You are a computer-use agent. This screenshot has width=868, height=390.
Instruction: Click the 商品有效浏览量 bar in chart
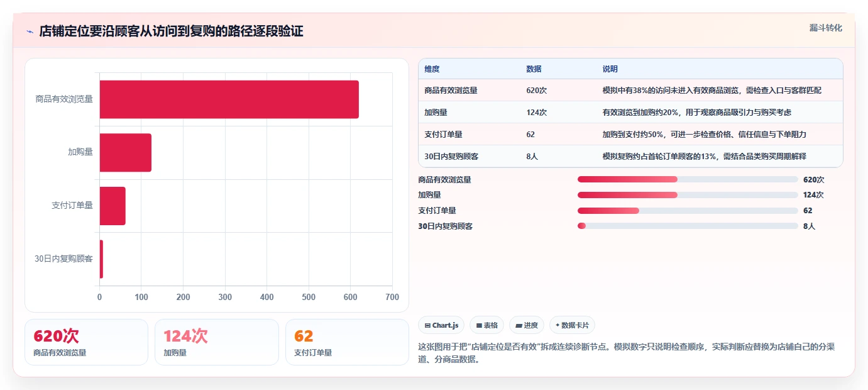(229, 99)
